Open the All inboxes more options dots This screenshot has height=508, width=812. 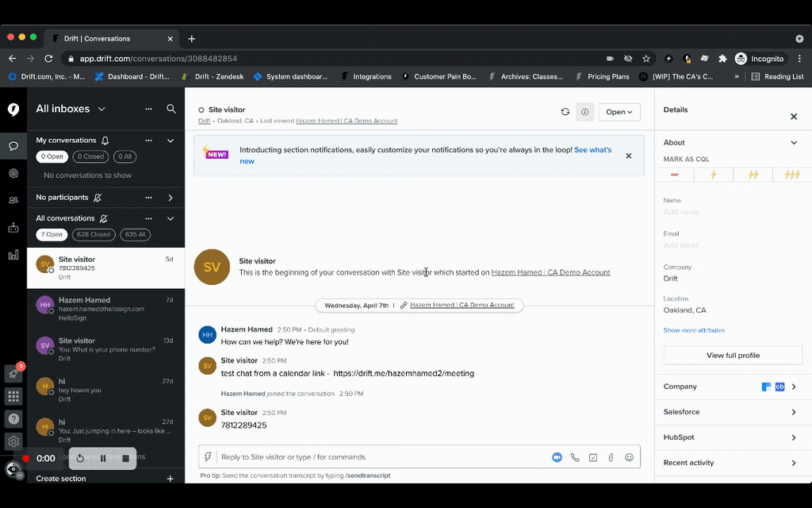click(x=148, y=109)
